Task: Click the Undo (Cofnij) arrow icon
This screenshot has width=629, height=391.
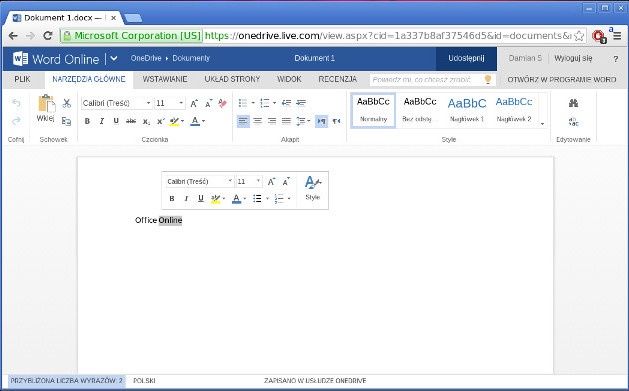Action: click(16, 103)
